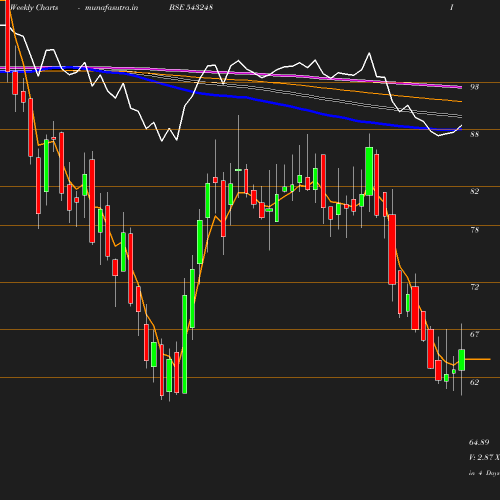The width and height of the screenshot is (500, 500).
Task: Click the 67 price axis label
Action: [474, 334]
